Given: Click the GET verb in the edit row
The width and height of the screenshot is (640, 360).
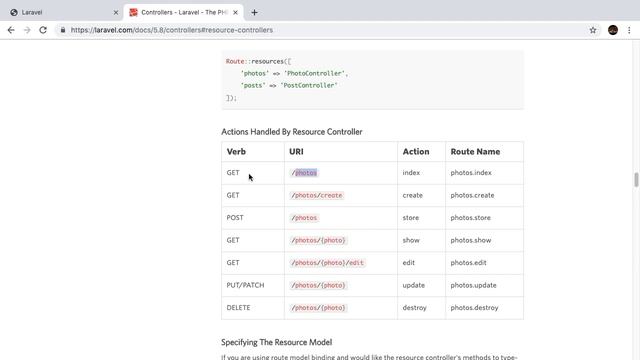Looking at the screenshot, I should click(233, 263).
